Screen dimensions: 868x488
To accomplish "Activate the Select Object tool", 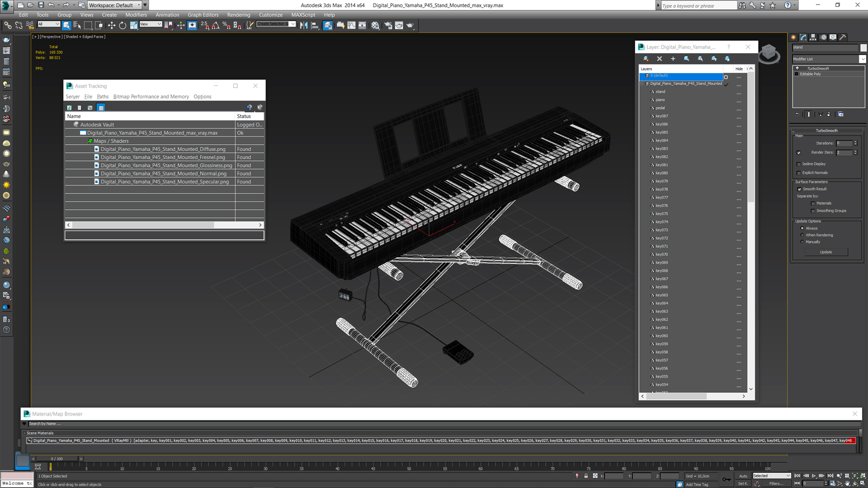I will (66, 25).
